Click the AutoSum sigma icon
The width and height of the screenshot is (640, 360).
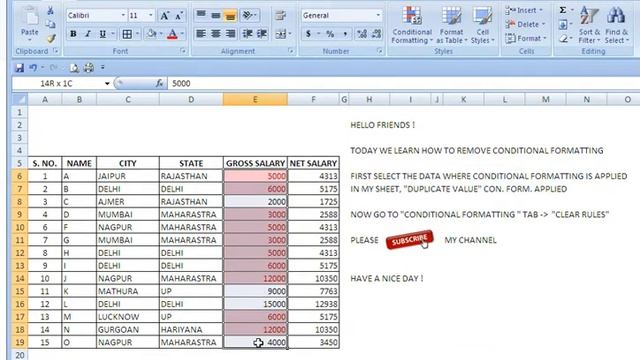tap(563, 10)
